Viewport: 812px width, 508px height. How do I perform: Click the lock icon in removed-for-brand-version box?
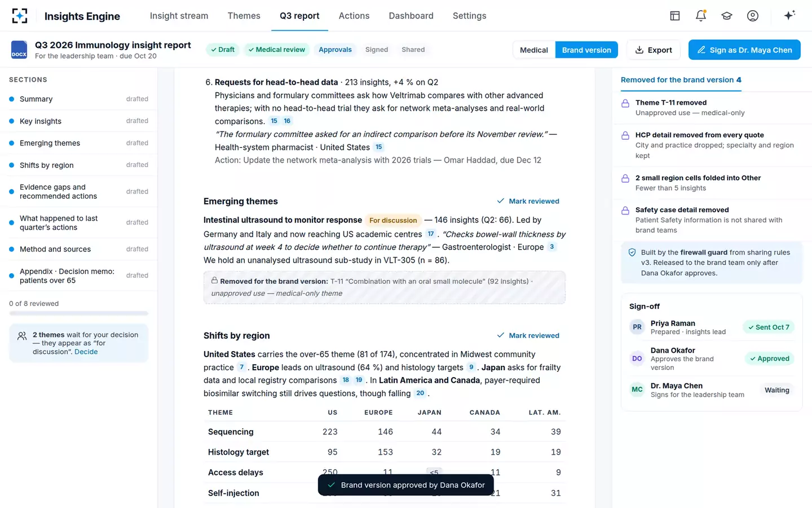coord(214,281)
